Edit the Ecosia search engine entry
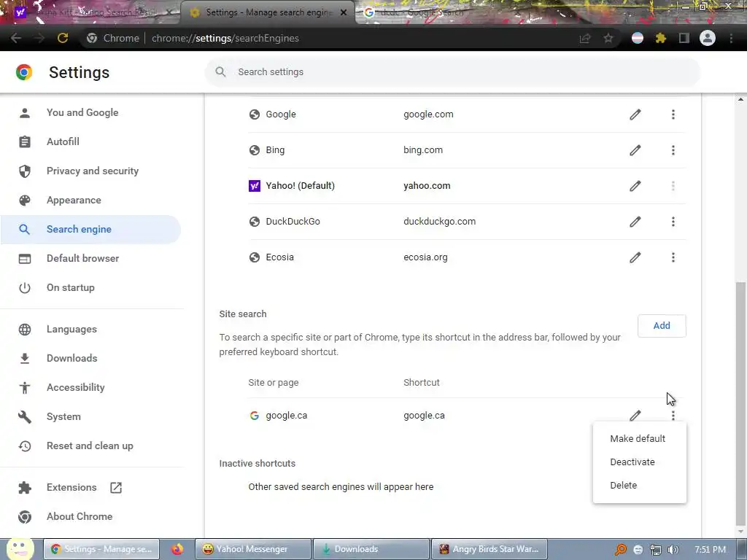Image resolution: width=747 pixels, height=560 pixels. (x=635, y=257)
